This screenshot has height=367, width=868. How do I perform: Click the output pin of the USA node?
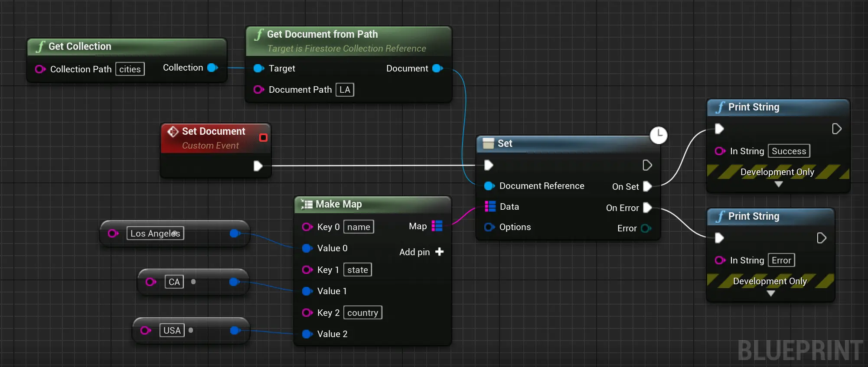point(235,331)
